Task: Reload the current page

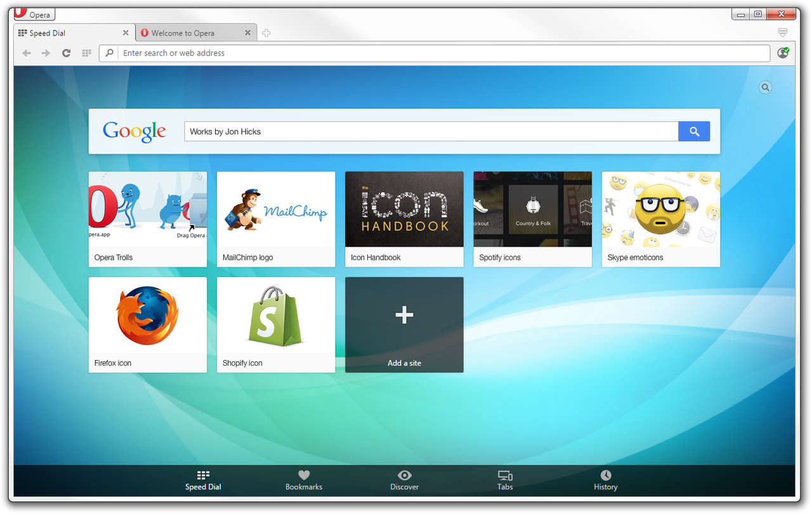Action: click(66, 53)
